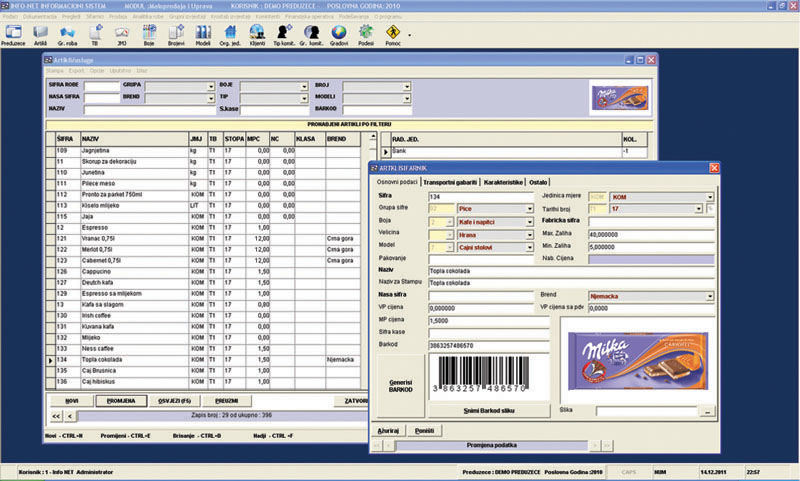
Task: Click the Artikli/usluge window title icon
Action: click(48, 60)
